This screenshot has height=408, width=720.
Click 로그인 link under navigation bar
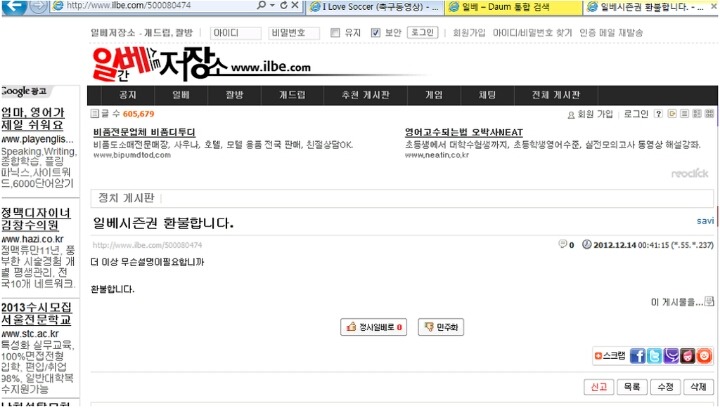coord(636,114)
